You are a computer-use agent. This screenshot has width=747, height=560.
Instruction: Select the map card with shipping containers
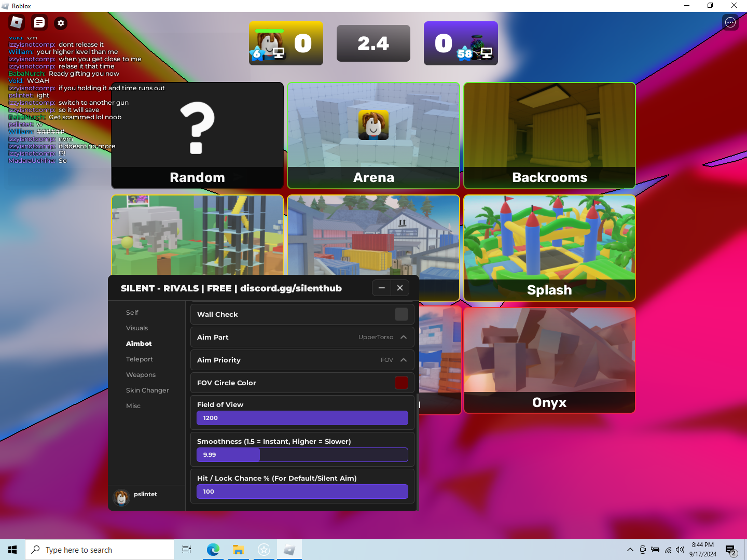[x=374, y=235]
